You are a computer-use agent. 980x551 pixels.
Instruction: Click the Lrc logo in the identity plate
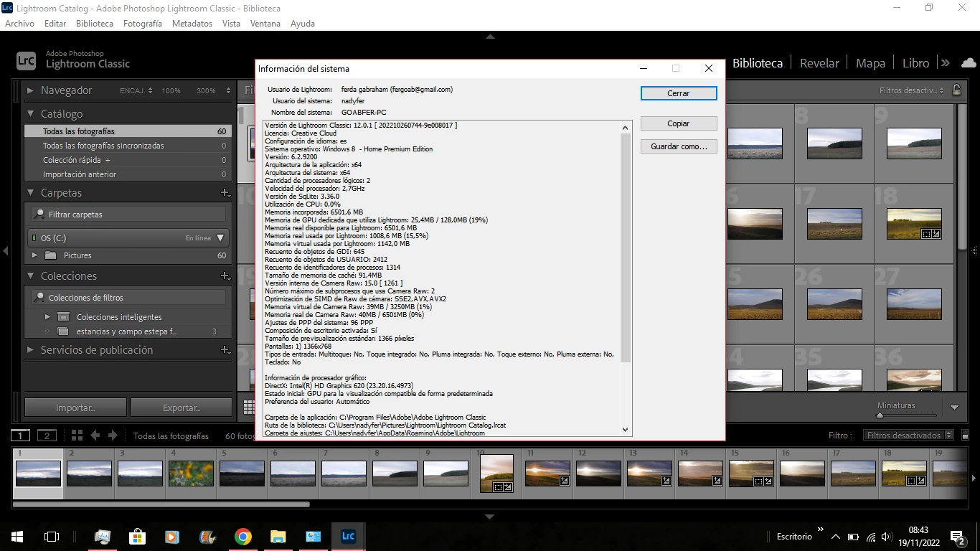(x=26, y=61)
